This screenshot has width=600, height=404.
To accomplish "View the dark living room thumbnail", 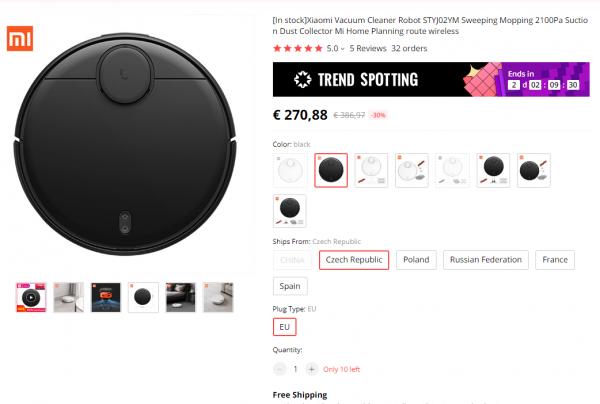I will click(181, 297).
